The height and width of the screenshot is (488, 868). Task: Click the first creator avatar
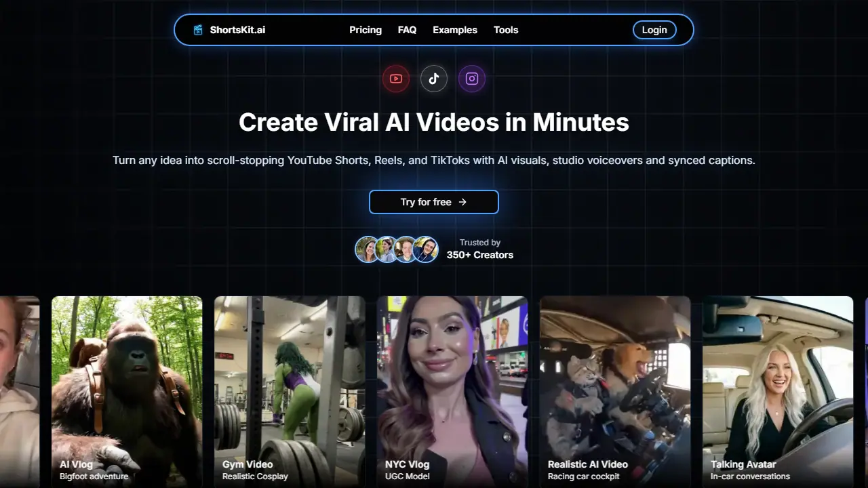367,249
